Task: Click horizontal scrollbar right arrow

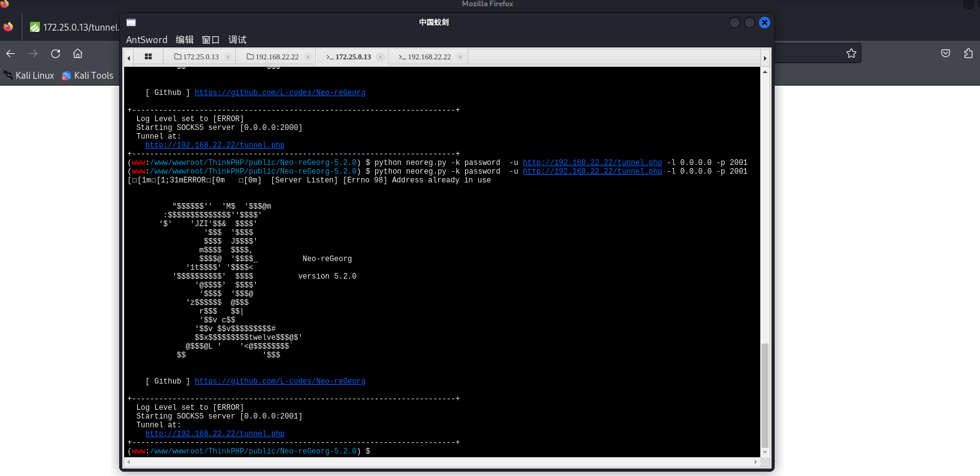Action: pyautogui.click(x=756, y=462)
